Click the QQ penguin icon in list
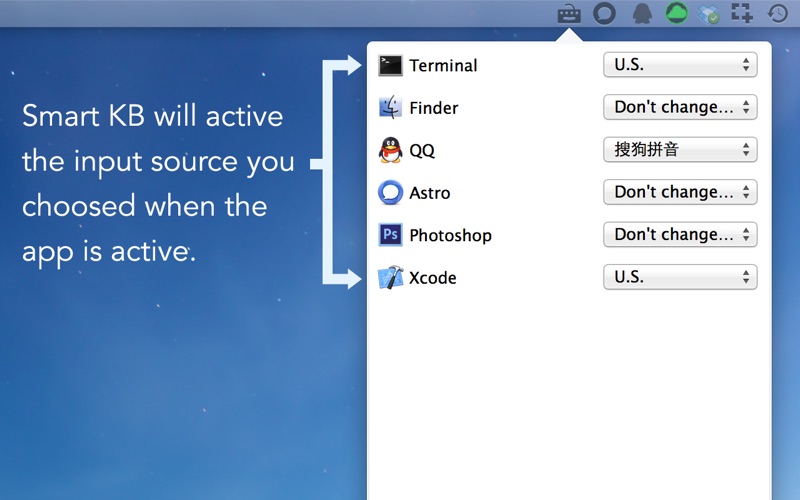 coord(390,150)
